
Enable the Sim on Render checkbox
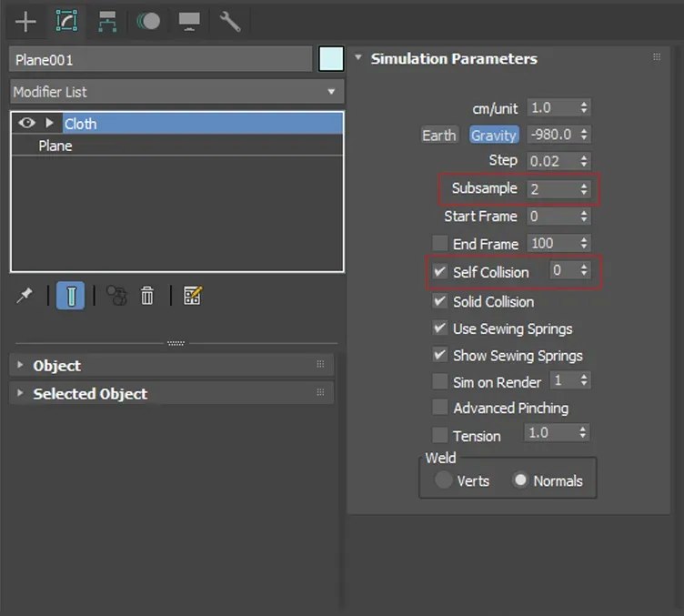click(439, 381)
